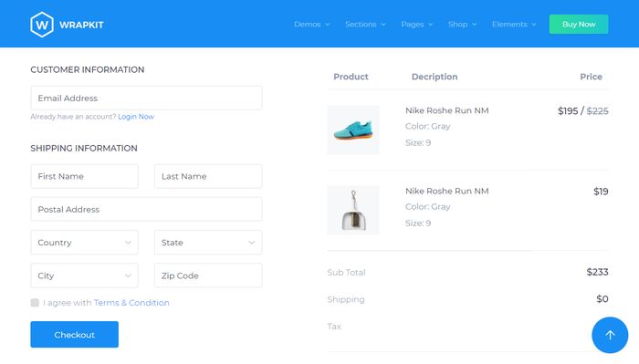Click the Zip Code field
The height and width of the screenshot is (364, 639).
[208, 276]
